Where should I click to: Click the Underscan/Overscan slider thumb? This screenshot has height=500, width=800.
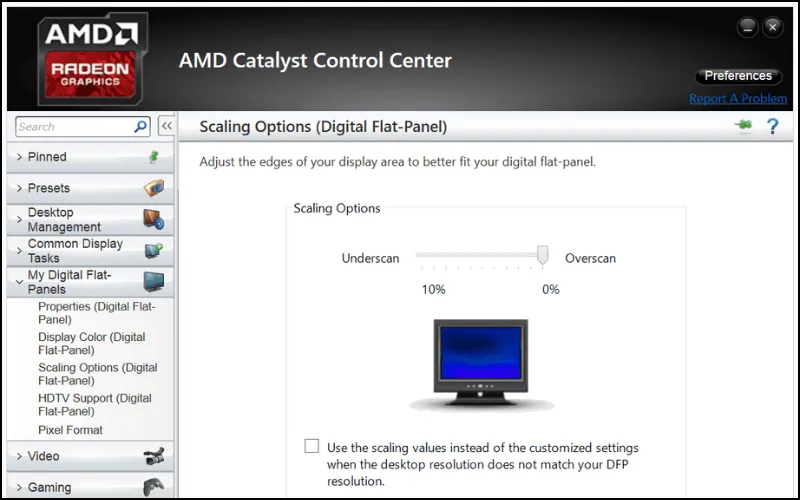coord(543,255)
